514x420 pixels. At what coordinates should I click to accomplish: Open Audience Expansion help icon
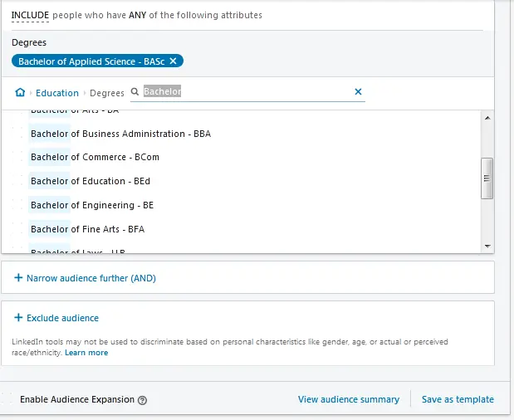(x=142, y=400)
